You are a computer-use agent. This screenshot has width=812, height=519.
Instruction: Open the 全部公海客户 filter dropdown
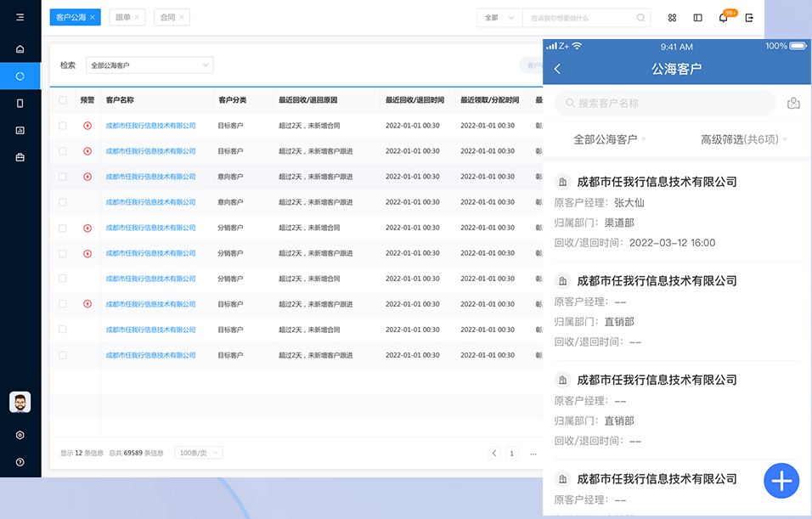pyautogui.click(x=149, y=65)
